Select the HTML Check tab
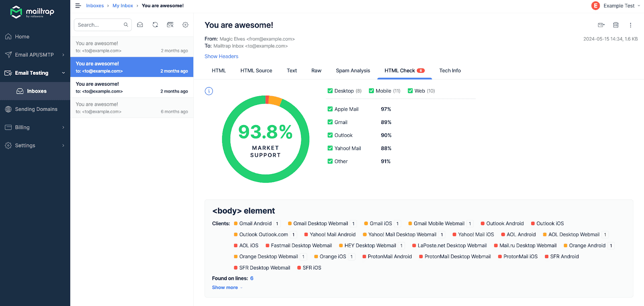 coord(405,70)
